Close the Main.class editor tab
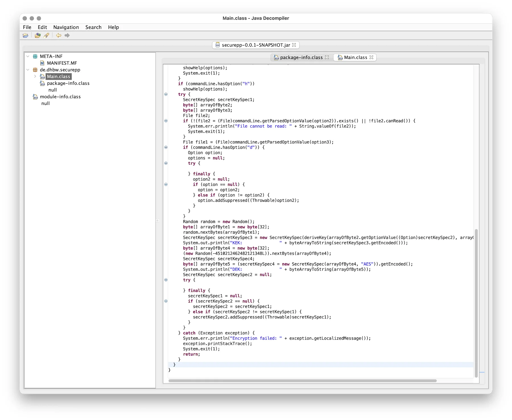The height and width of the screenshot is (420, 512). pos(371,57)
